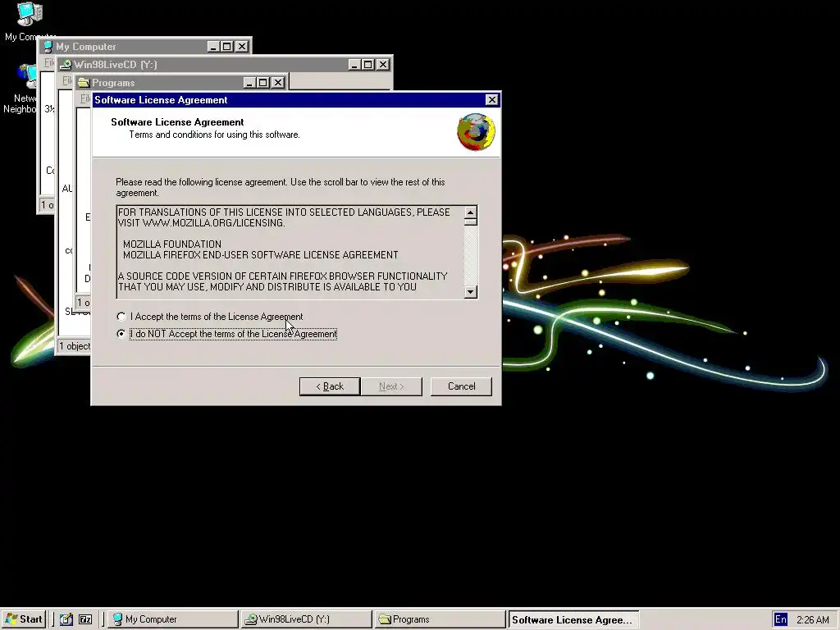Open My Computer desktop icon

pos(29,21)
